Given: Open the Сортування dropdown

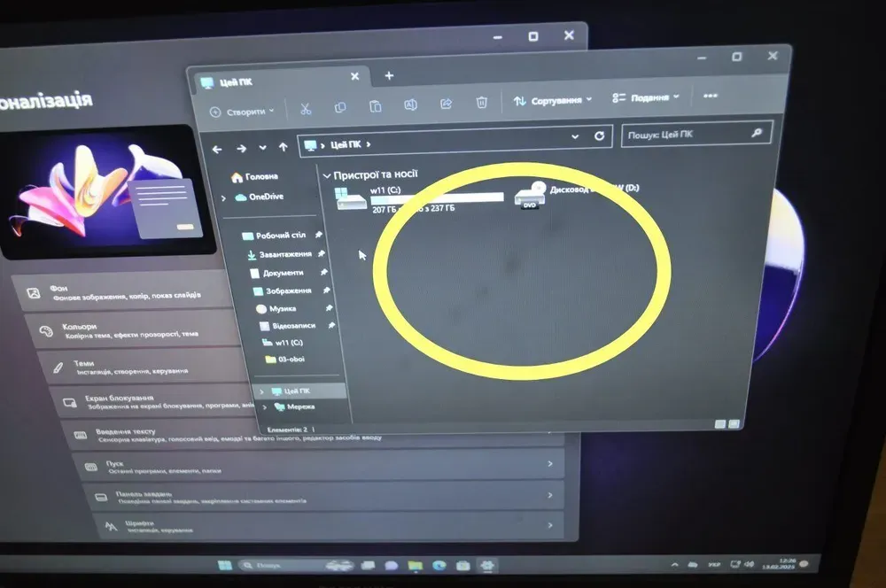Looking at the screenshot, I should pos(553,100).
